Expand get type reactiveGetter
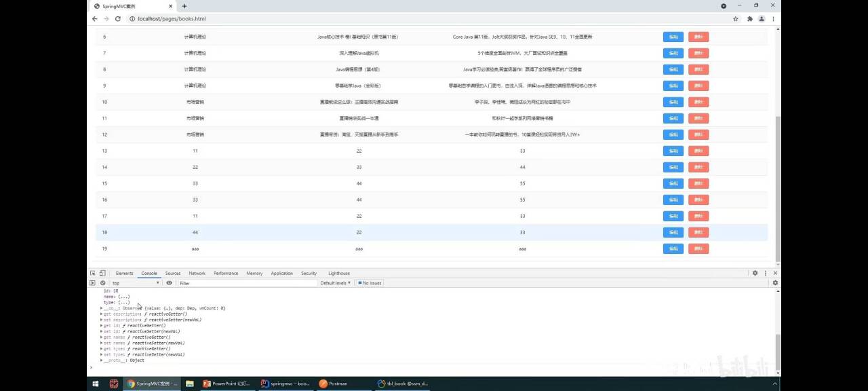 [102, 349]
